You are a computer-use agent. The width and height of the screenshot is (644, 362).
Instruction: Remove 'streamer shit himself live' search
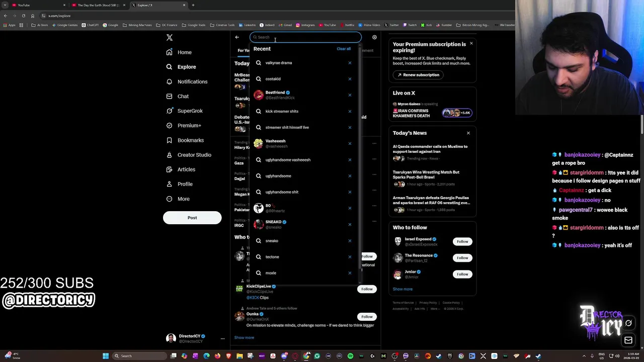click(350, 127)
